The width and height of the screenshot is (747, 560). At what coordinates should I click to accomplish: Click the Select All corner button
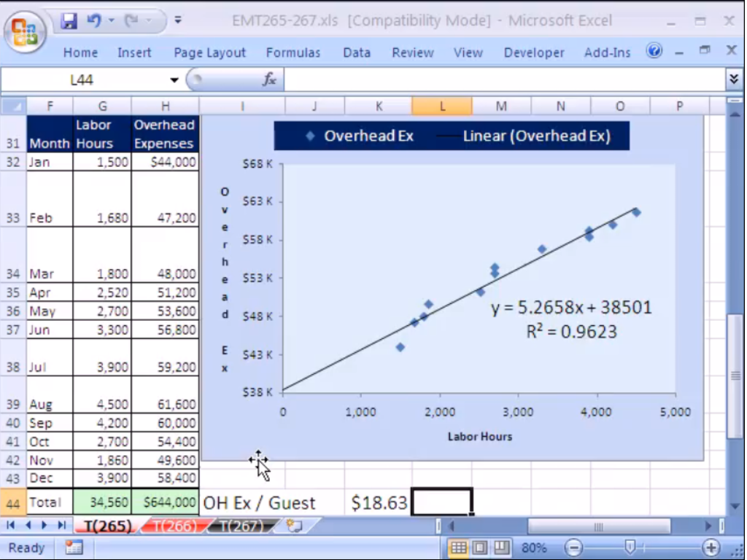click(13, 106)
